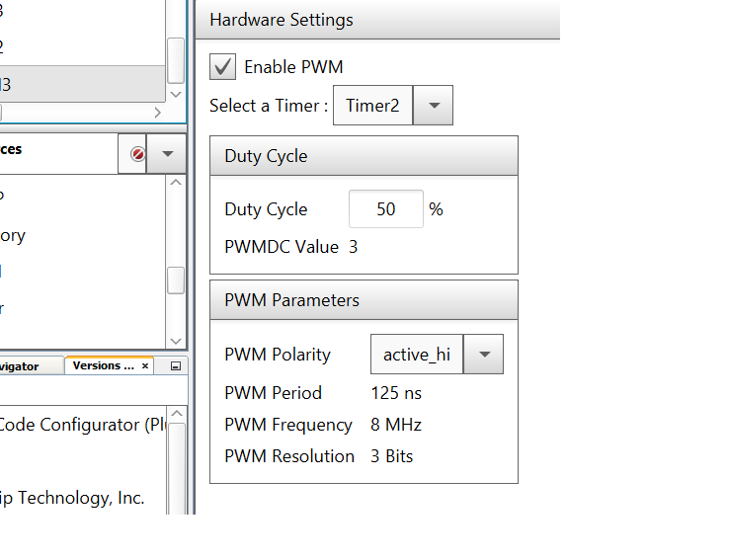Click the red disable icon in resources panel

coord(137,154)
